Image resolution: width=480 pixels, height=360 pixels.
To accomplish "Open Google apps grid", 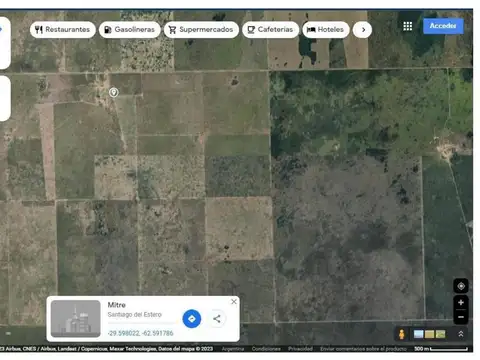I will pos(407,26).
